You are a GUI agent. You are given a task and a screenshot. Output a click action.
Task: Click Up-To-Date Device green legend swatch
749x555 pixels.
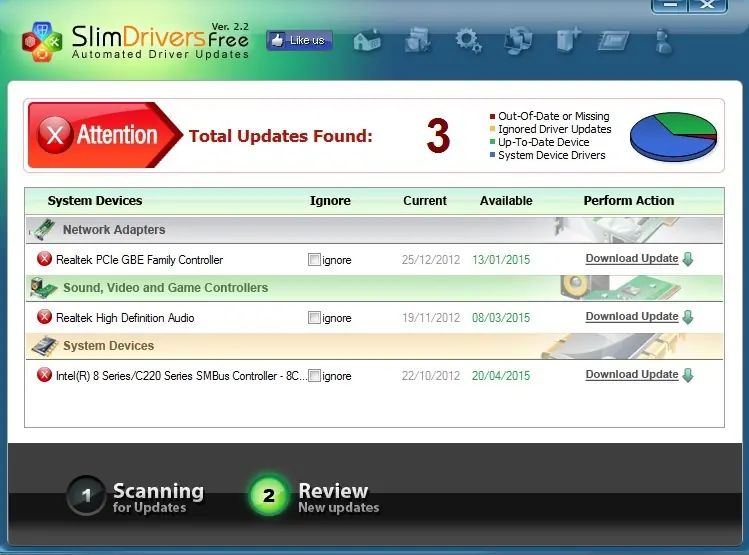pyautogui.click(x=492, y=142)
